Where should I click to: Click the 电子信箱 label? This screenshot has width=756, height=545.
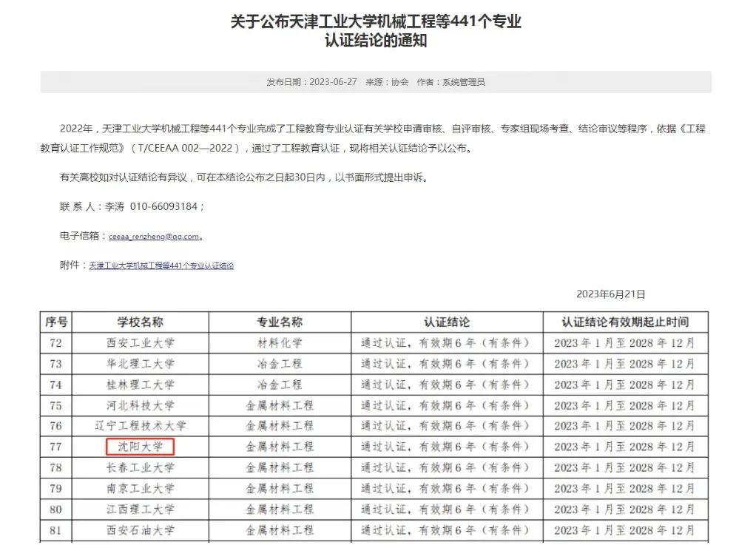[x=80, y=236]
